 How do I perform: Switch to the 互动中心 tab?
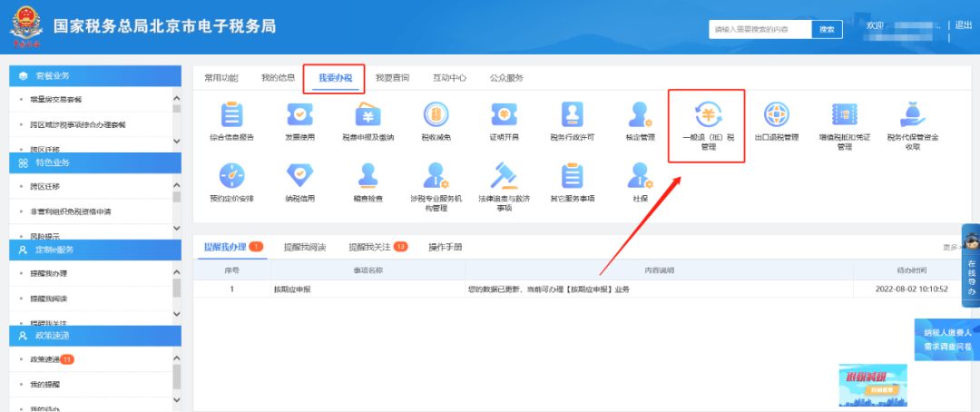pyautogui.click(x=449, y=78)
